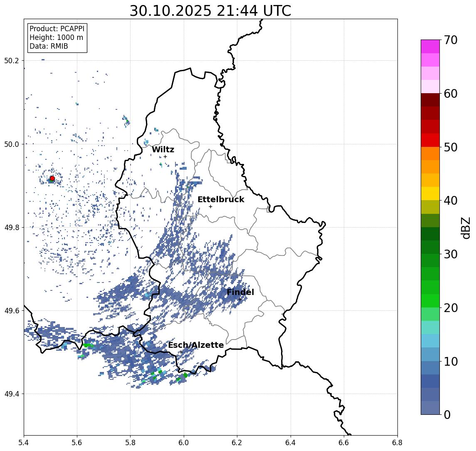Click latitude tick label 50.2
Viewport: 476px width, 451px height.
[12, 60]
